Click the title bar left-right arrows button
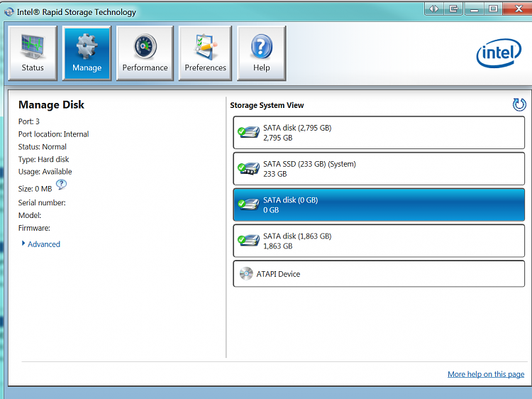The width and height of the screenshot is (532, 399). point(434,9)
